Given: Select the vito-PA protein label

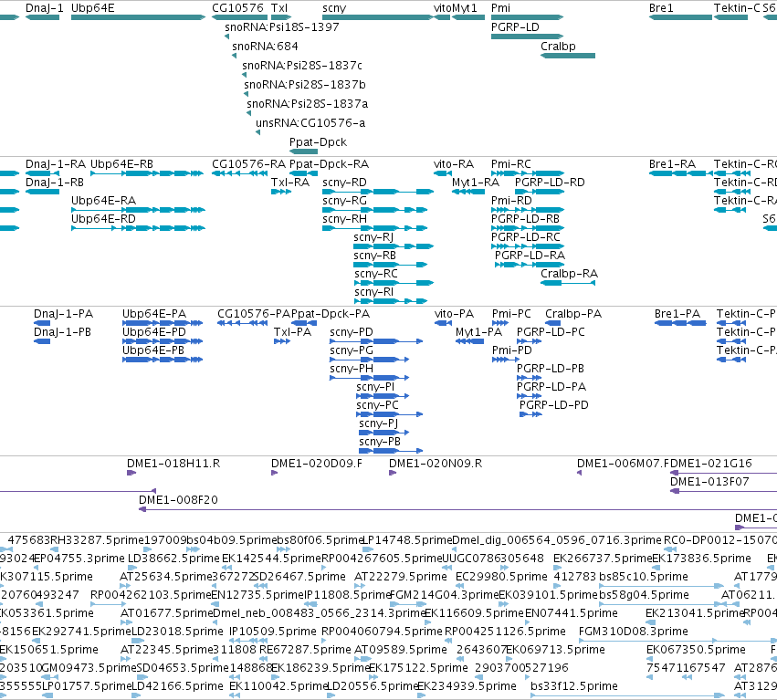Looking at the screenshot, I should [454, 314].
